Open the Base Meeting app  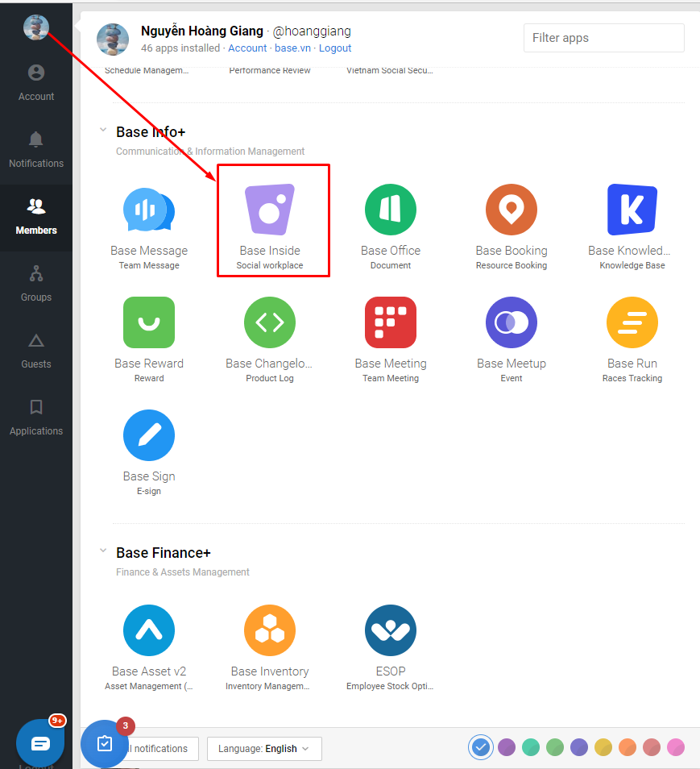[391, 340]
